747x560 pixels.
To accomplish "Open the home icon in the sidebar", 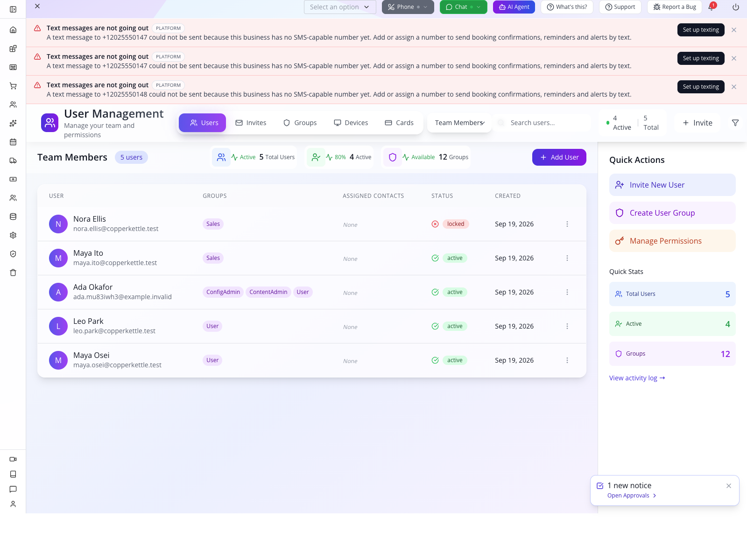I will pyautogui.click(x=13, y=30).
